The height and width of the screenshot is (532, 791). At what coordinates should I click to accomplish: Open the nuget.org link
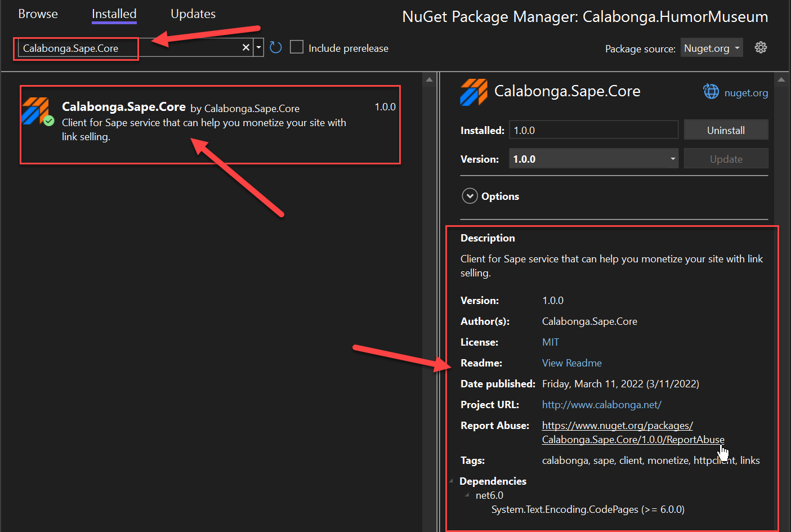point(746,93)
